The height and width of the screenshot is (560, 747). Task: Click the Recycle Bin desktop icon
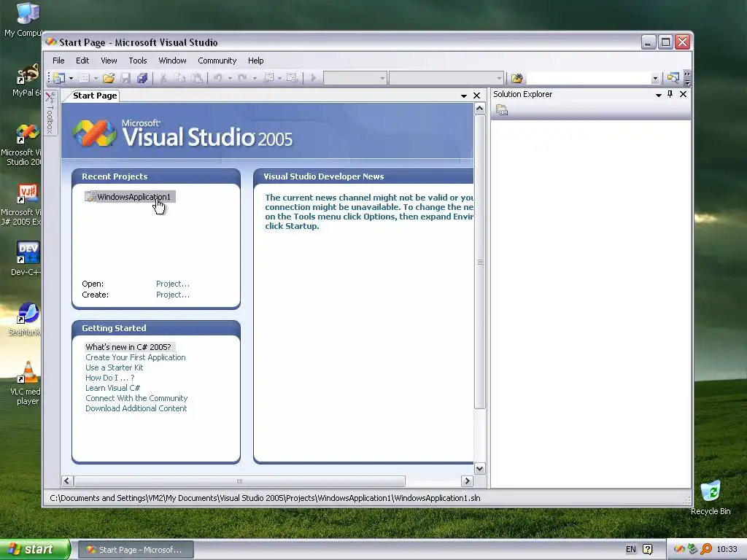(711, 498)
